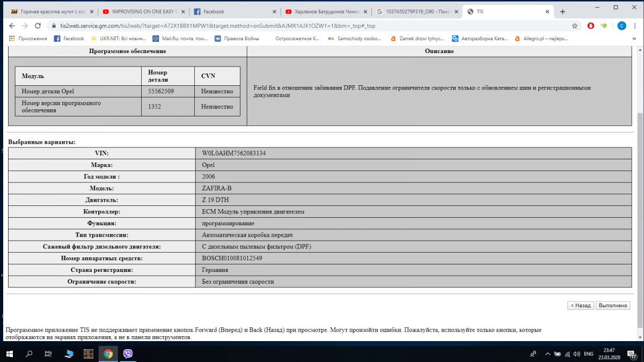Open the Wi-Fi network tray icon
This screenshot has width=644, height=362.
(567, 353)
